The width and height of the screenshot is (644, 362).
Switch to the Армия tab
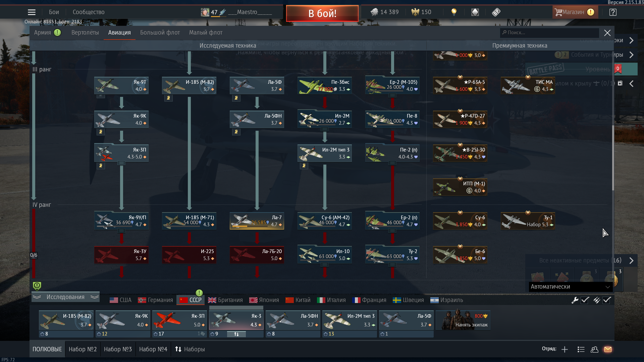(43, 33)
